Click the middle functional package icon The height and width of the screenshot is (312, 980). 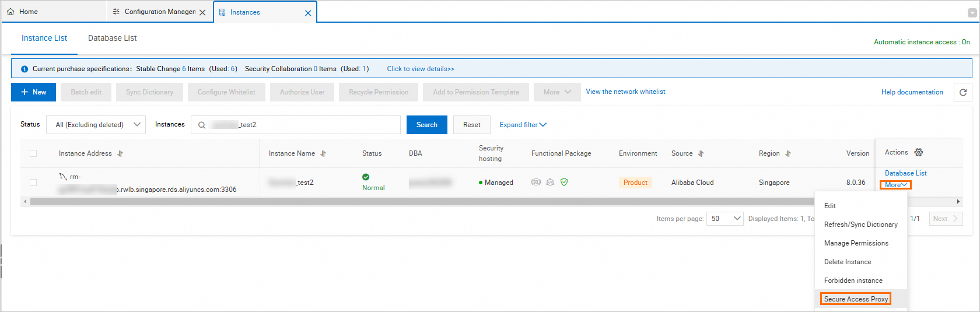click(550, 182)
